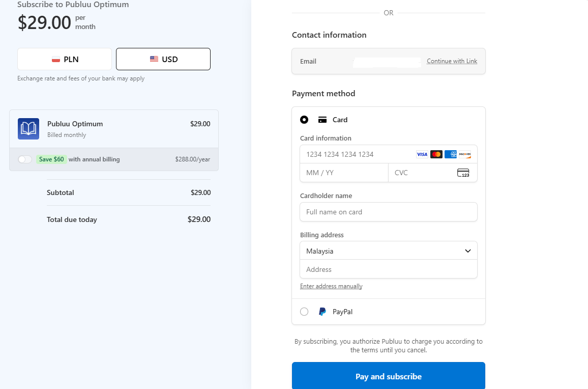Focus the CVC input field

[433, 173]
